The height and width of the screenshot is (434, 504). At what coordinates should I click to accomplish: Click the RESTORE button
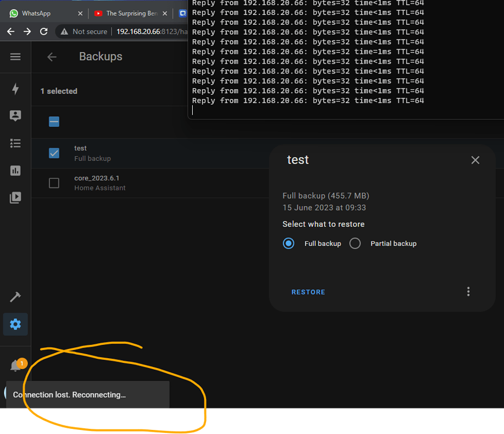(x=308, y=292)
